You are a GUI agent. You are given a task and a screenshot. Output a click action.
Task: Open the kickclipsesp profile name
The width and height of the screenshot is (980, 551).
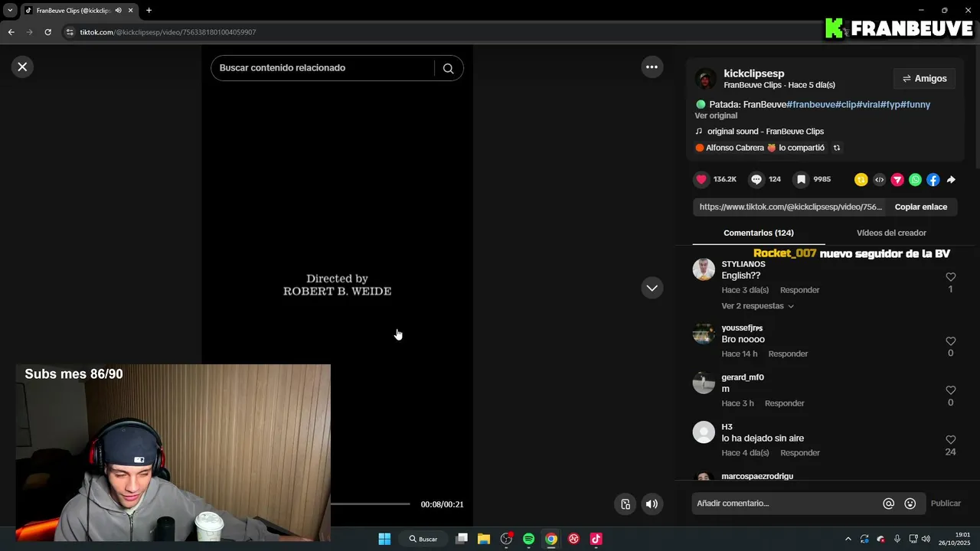[x=754, y=73]
